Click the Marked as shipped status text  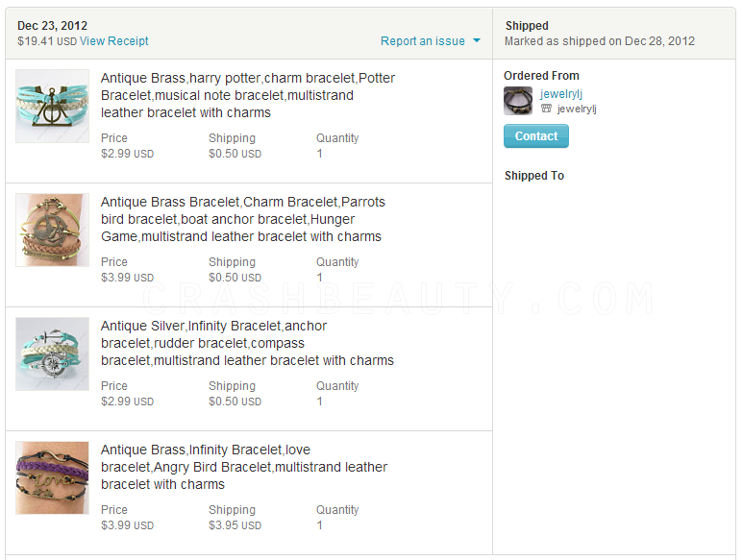click(599, 41)
